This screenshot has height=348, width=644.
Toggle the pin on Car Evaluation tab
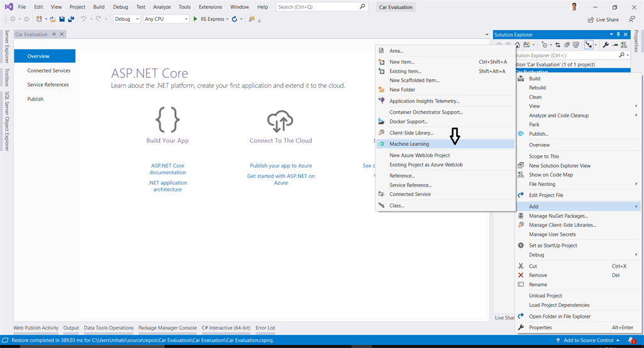coord(54,34)
